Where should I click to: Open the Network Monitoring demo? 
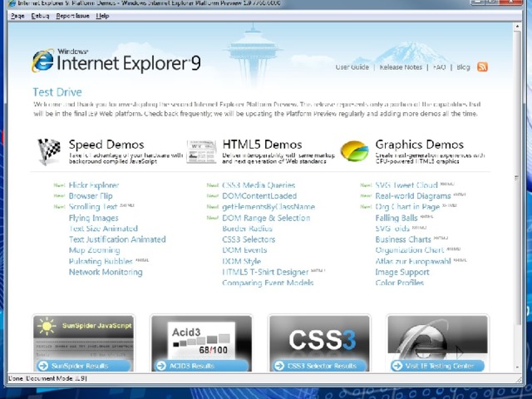[x=106, y=272]
